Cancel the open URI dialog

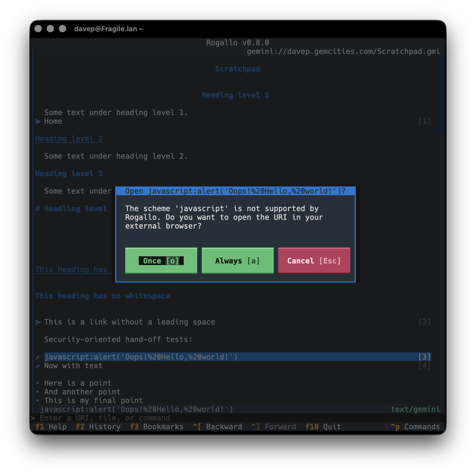click(314, 261)
